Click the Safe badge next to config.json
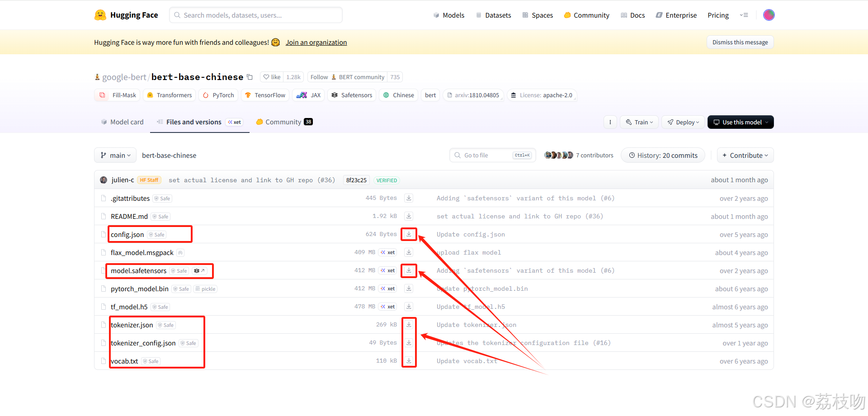Screen dimensions: 868x416 click(x=157, y=235)
